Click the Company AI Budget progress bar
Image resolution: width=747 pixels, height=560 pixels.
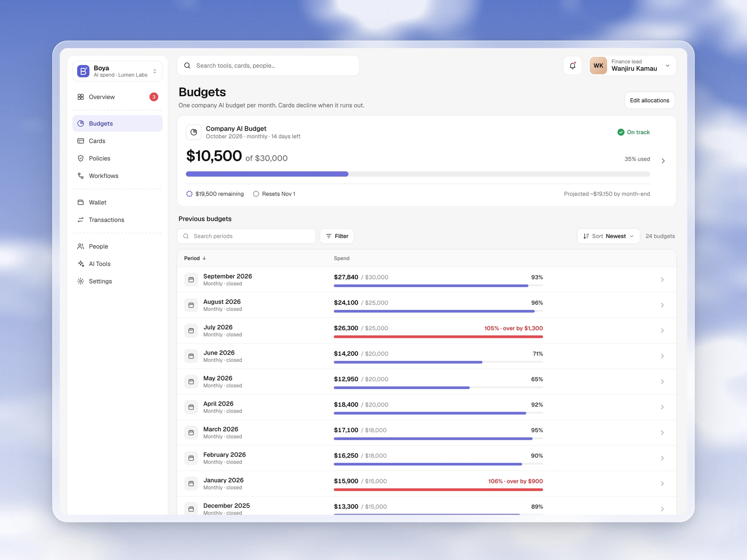(418, 174)
